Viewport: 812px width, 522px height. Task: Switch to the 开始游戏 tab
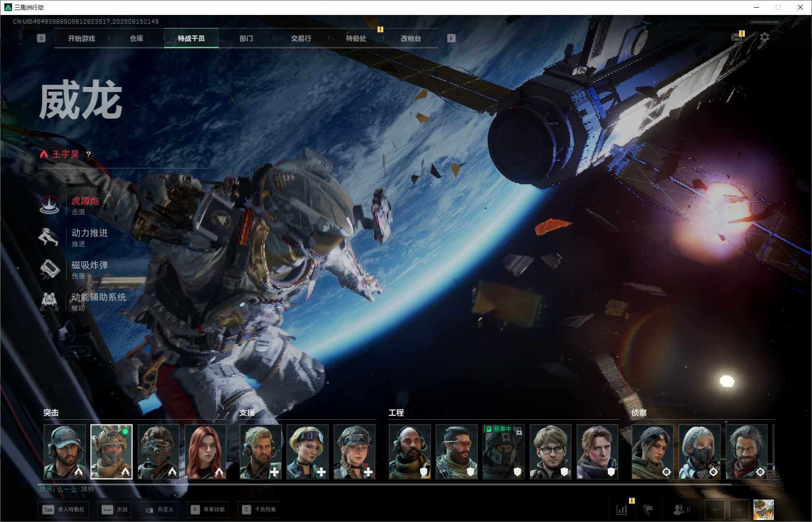tap(82, 38)
